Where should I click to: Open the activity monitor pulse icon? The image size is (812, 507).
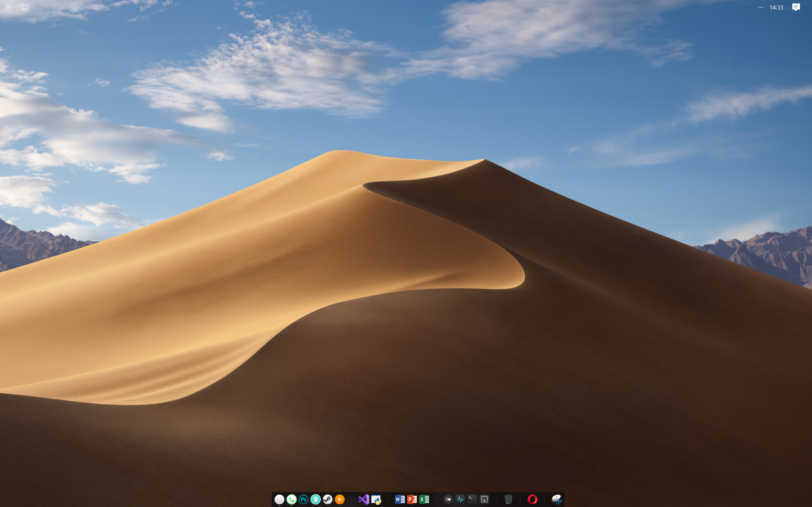(460, 500)
